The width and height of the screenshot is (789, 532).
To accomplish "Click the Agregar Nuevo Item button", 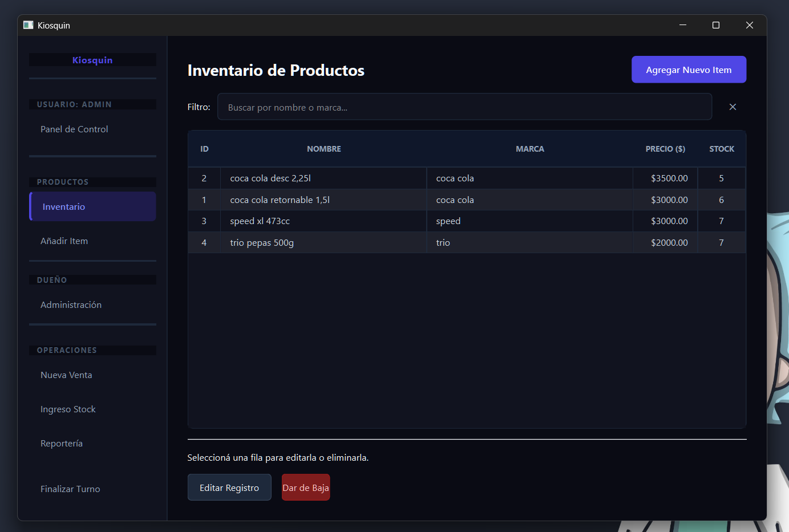I will click(x=689, y=69).
